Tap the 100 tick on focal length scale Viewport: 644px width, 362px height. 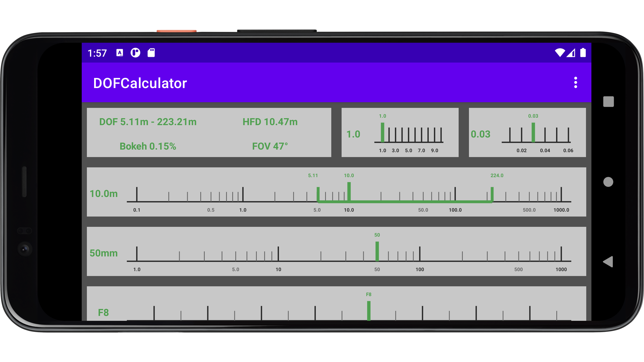pos(420,254)
